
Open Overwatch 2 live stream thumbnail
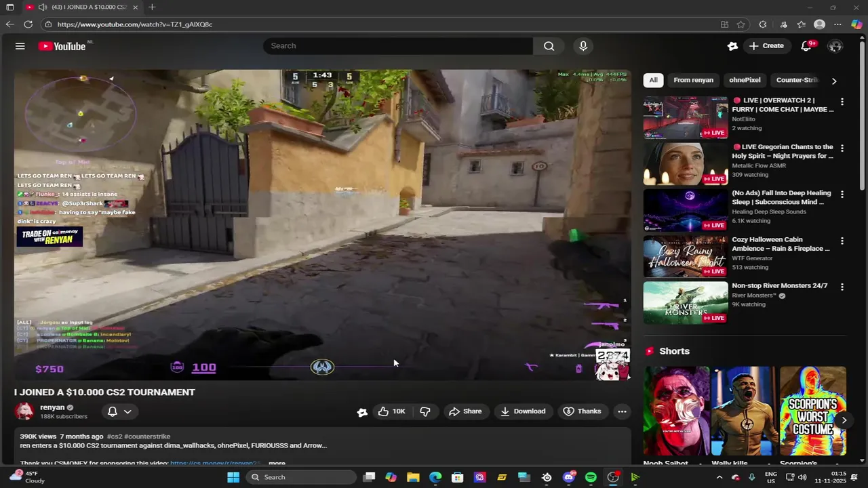(x=685, y=117)
